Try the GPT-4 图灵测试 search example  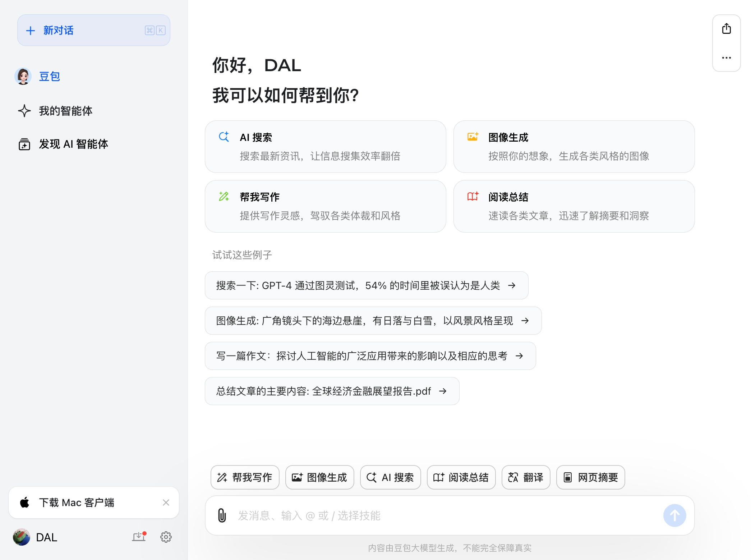click(x=366, y=285)
